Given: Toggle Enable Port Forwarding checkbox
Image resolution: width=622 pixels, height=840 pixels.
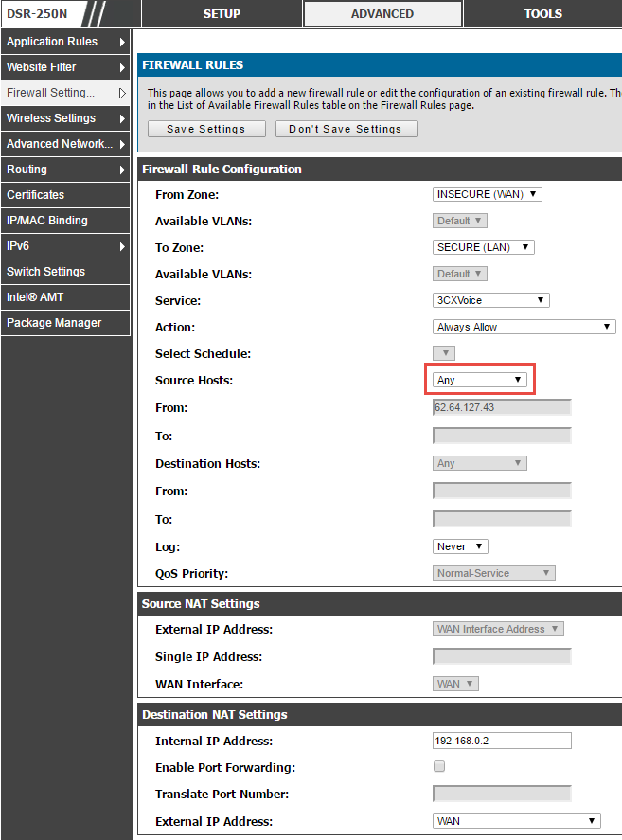Looking at the screenshot, I should 439,767.
